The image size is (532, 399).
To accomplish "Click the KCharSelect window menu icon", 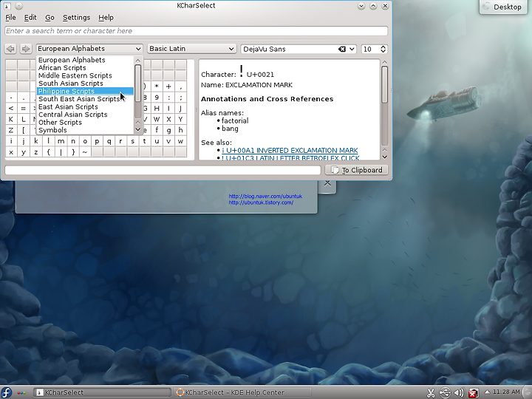I will pos(7,6).
